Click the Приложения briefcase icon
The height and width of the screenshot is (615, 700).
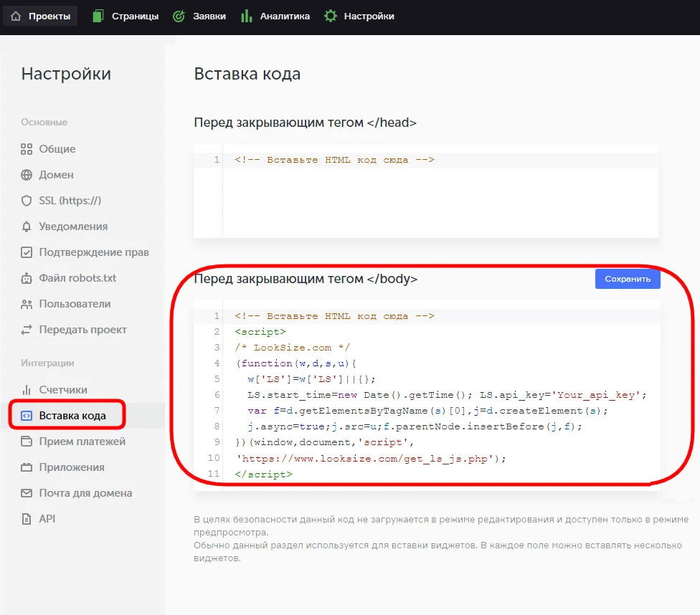pos(27,467)
